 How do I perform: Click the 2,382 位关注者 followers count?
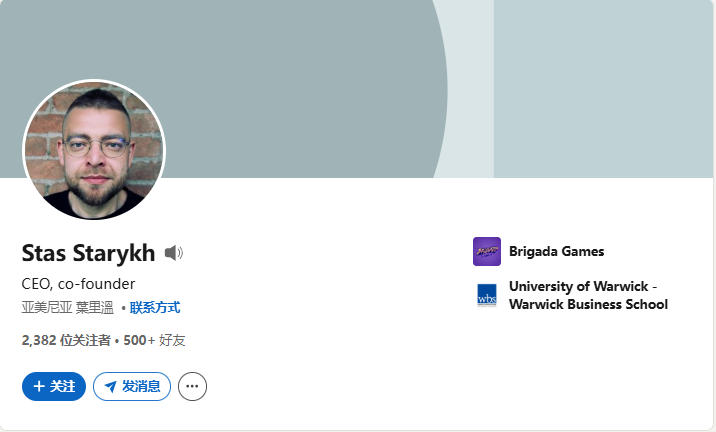tap(66, 340)
